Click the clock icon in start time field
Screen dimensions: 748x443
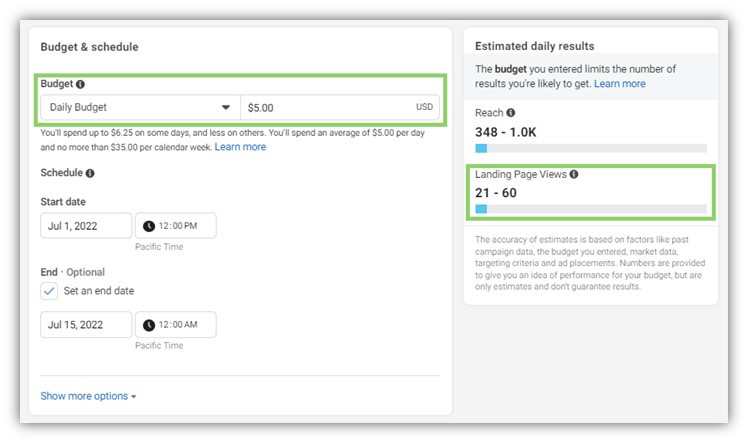click(x=149, y=226)
